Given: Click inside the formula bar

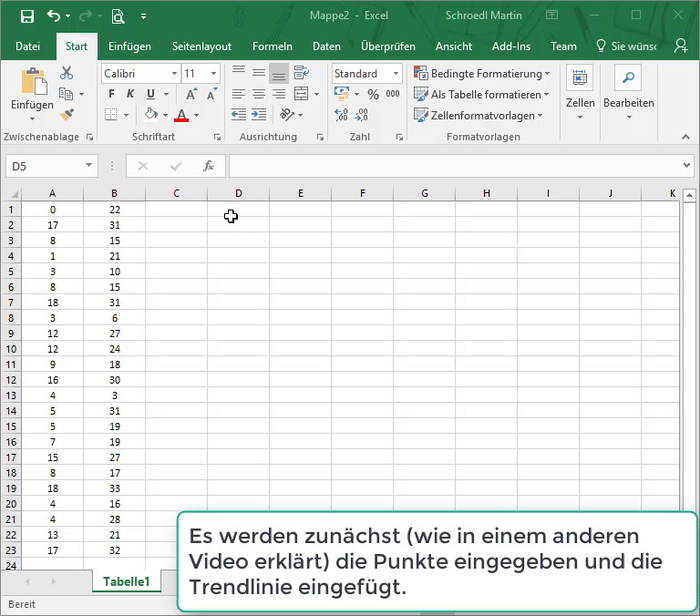Looking at the screenshot, I should [455, 166].
